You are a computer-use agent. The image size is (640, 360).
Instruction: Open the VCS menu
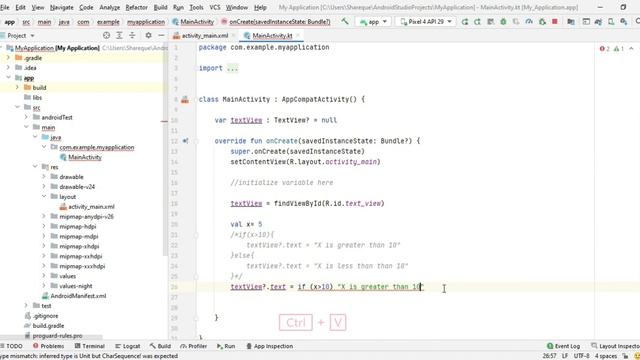215,7
